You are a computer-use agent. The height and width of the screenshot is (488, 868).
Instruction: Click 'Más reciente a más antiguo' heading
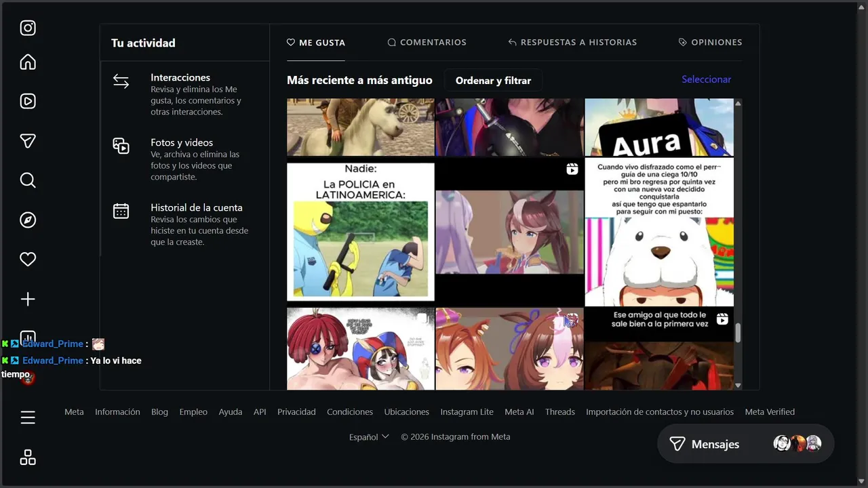coord(359,80)
